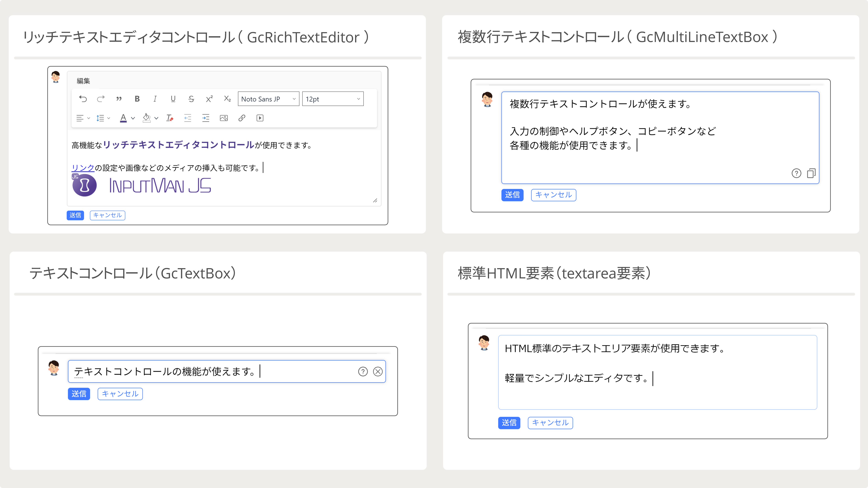
Task: Open the Noto Sans JP font dropdown
Action: click(268, 99)
